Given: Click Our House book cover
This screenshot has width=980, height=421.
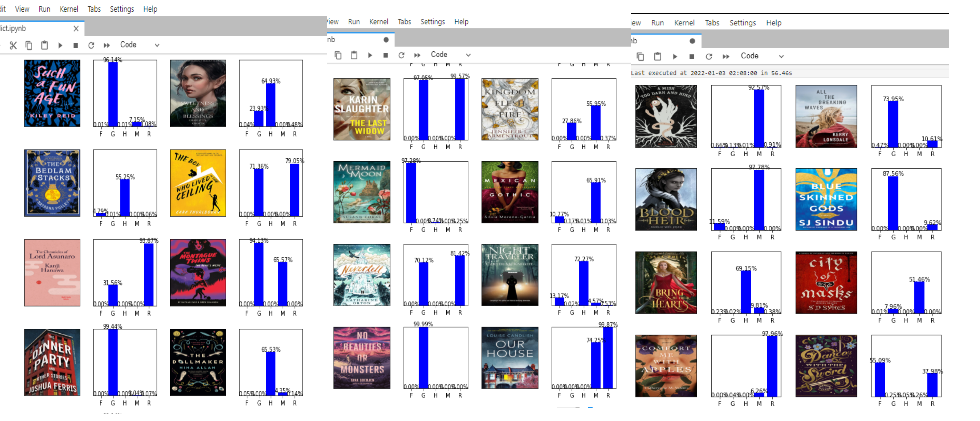Looking at the screenshot, I should pyautogui.click(x=510, y=358).
